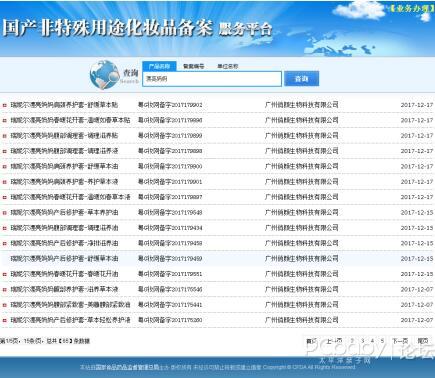The width and height of the screenshot is (435, 378).
Task: Jump to results page 2
Action: tap(352, 341)
